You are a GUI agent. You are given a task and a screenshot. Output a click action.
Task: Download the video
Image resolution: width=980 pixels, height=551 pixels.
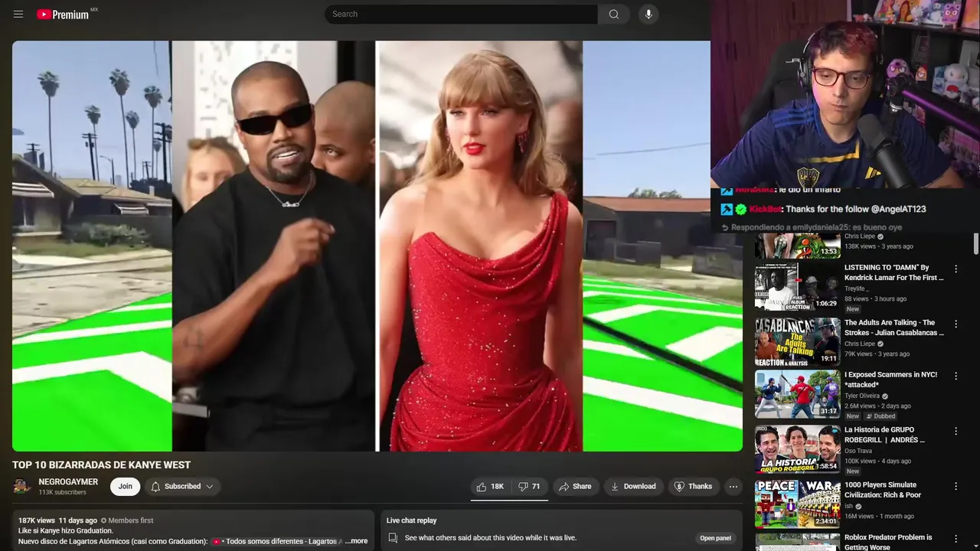click(x=633, y=486)
